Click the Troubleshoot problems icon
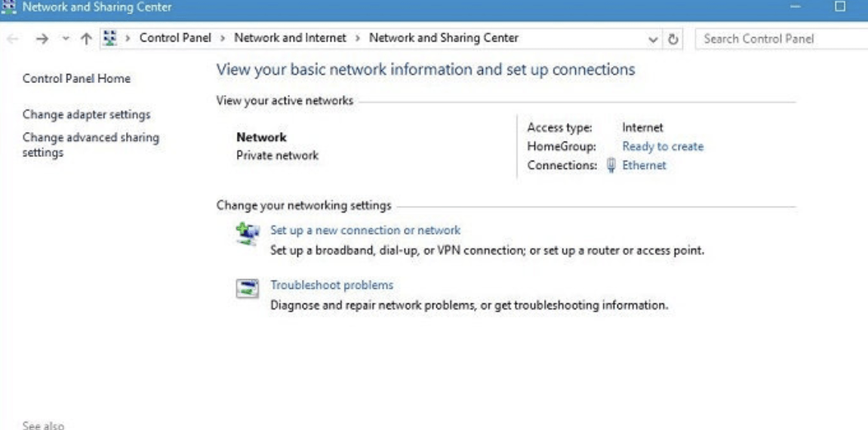 coord(247,288)
